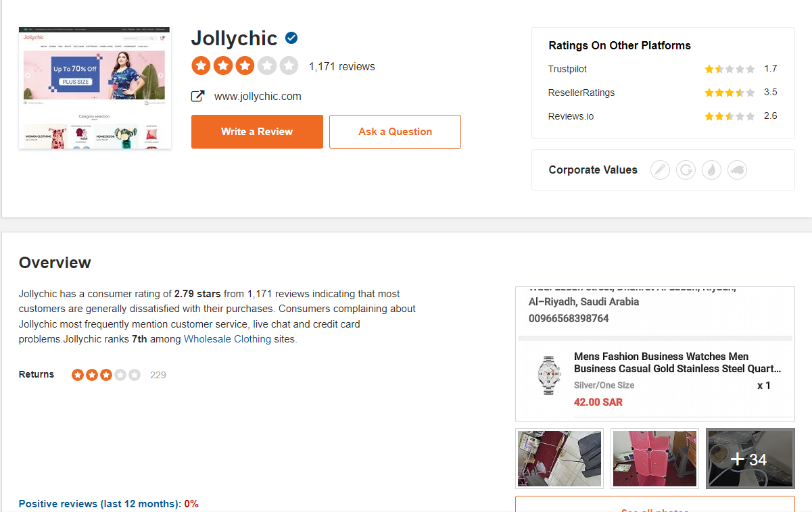Expand the +34 more photos thumbnail

[750, 459]
